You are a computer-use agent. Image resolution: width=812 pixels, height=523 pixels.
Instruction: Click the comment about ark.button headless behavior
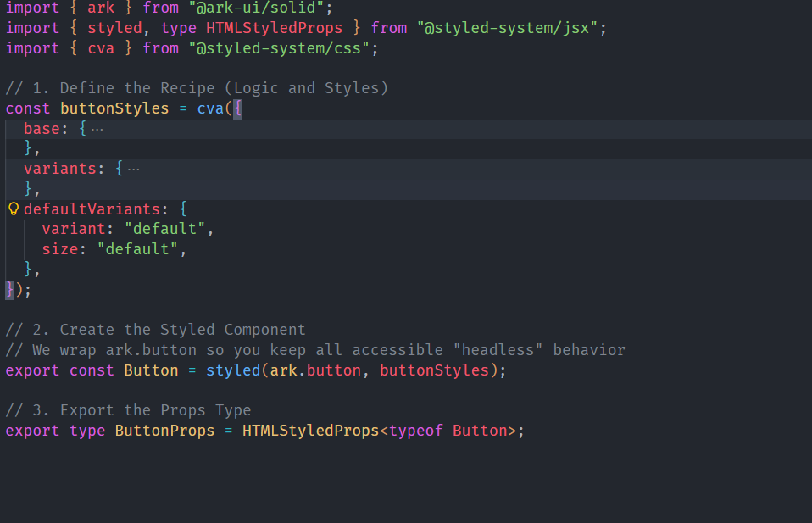[315, 350]
